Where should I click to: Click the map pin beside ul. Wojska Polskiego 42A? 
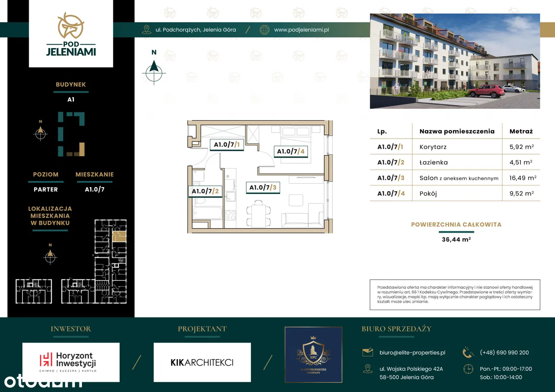(368, 369)
